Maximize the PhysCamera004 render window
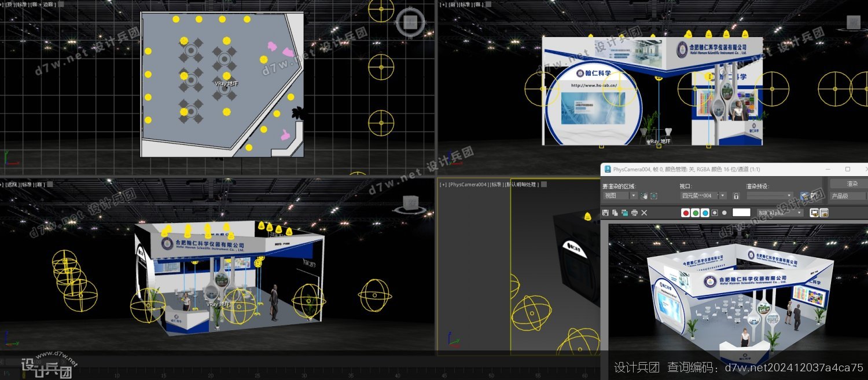Image resolution: width=868 pixels, height=380 pixels. [x=848, y=169]
